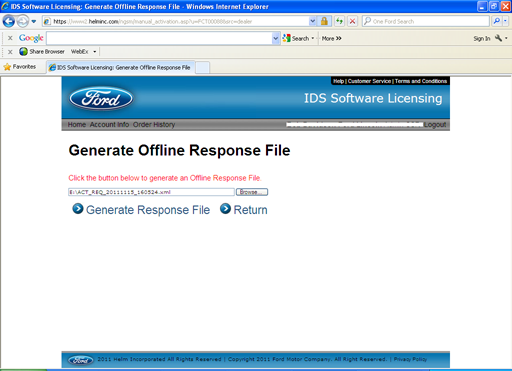
Task: Expand the Google toolbar search history dropdown
Action: [x=276, y=38]
